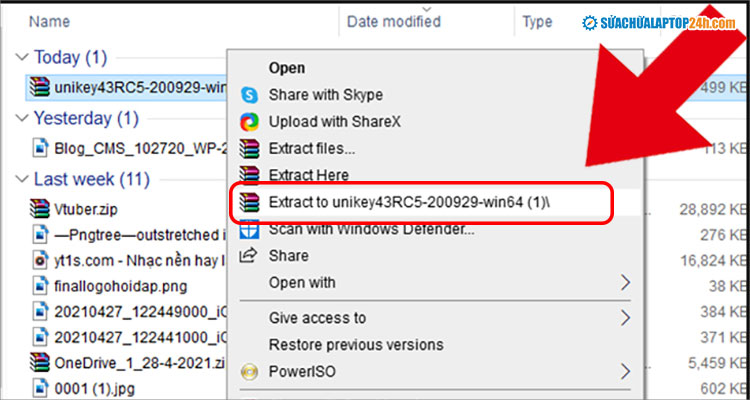Click the ShareX icon in context menu

tap(250, 122)
